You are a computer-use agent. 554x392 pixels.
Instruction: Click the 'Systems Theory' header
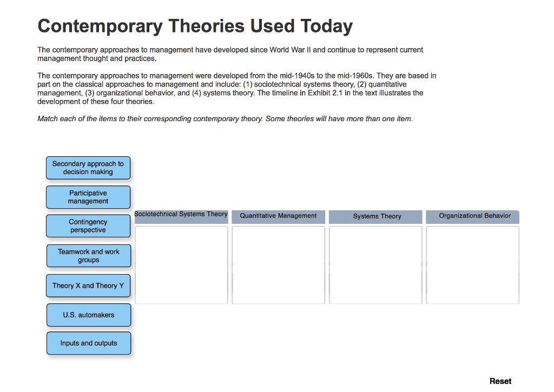coord(375,216)
